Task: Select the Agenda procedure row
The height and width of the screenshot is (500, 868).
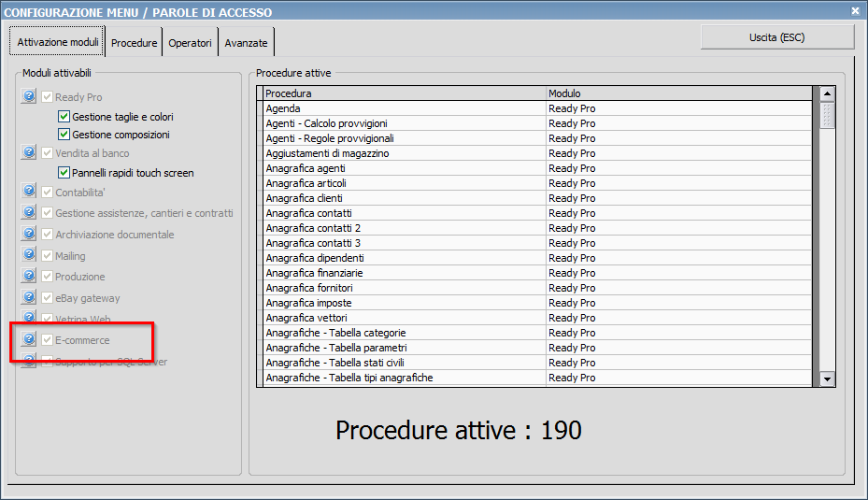Action: point(537,108)
